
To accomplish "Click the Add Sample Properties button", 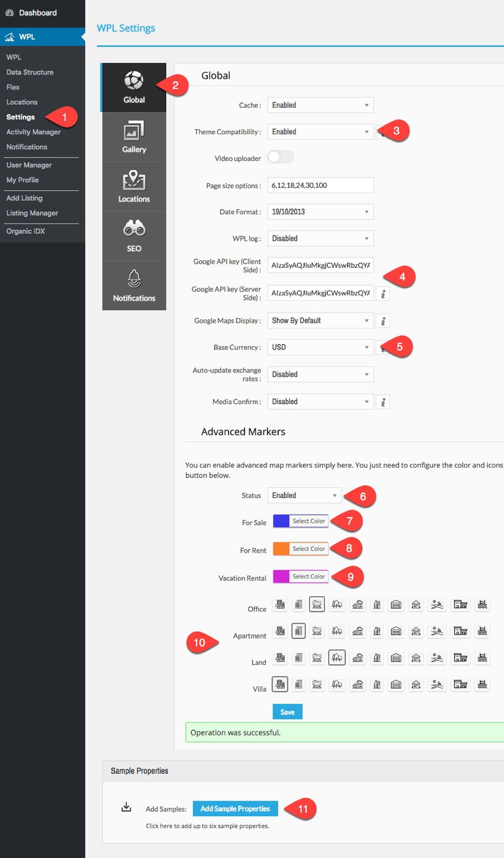I will (x=235, y=808).
